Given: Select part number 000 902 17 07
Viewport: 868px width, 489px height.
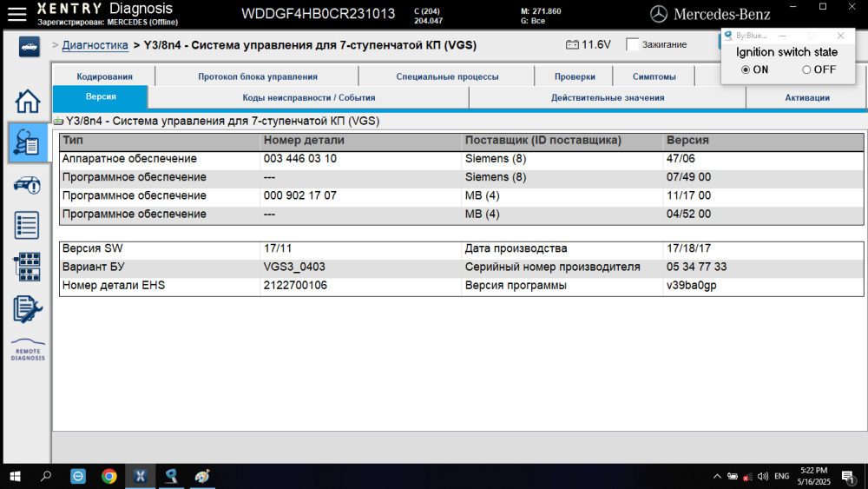Looking at the screenshot, I should point(299,196).
